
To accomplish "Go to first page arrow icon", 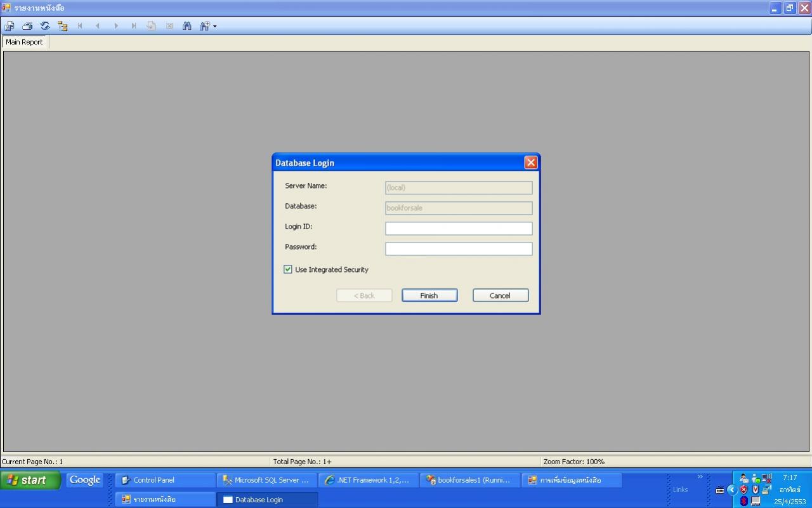I will coord(81,26).
